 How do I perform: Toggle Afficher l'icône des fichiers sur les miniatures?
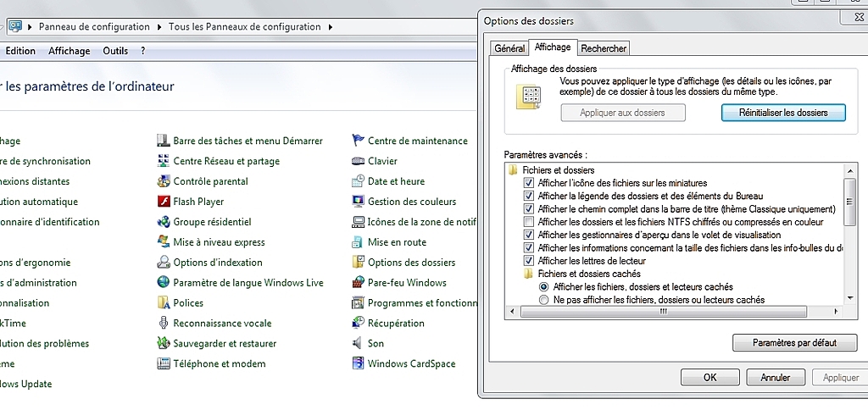point(529,183)
